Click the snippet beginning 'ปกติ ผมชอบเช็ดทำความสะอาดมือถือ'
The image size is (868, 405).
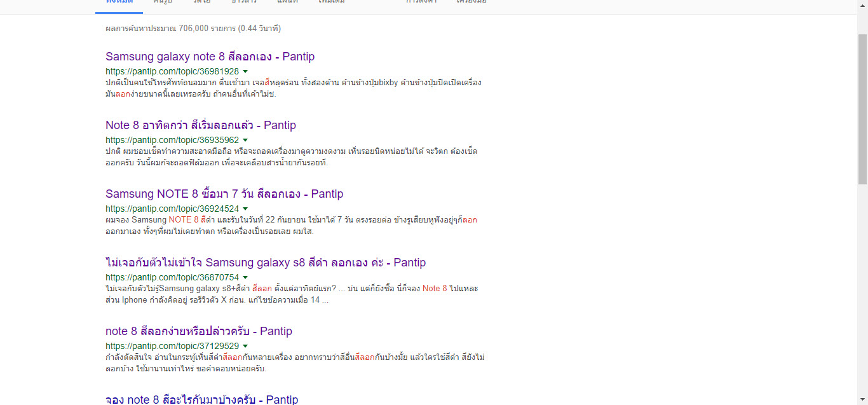click(x=292, y=157)
